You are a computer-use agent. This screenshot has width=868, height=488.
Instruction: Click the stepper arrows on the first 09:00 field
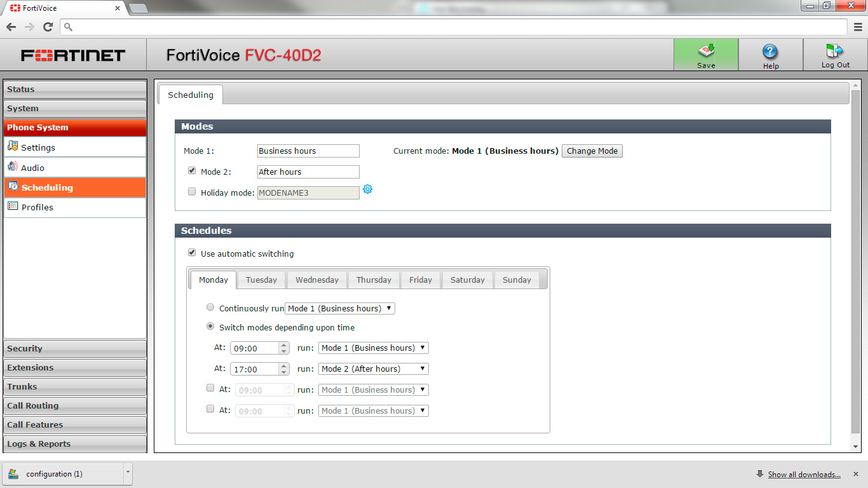(284, 348)
